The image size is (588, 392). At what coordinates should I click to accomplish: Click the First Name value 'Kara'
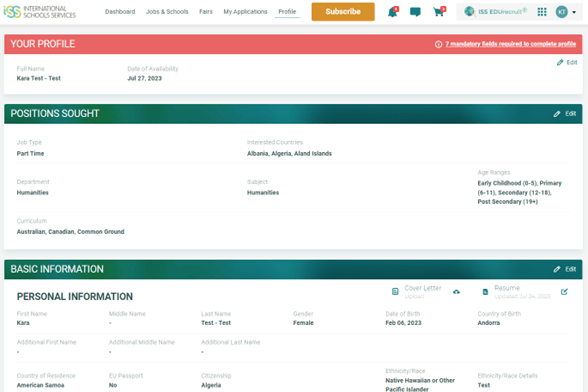23,323
